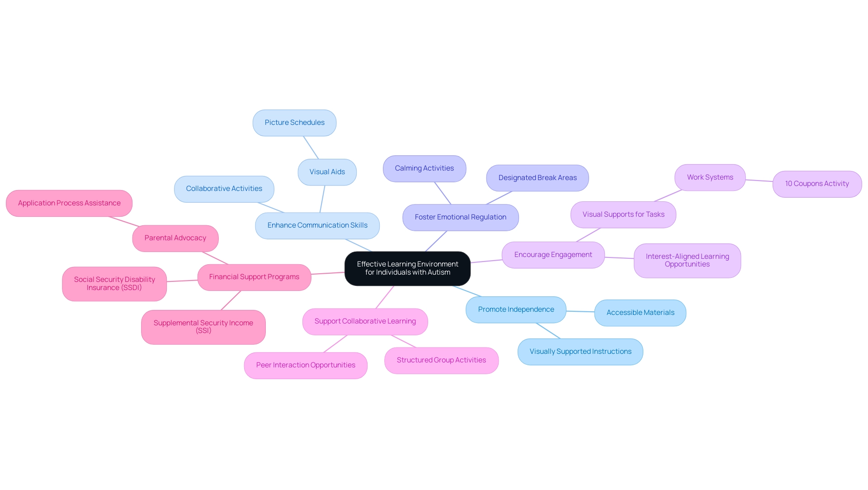
Task: Toggle the Financial Support Programs node
Action: [x=254, y=276]
